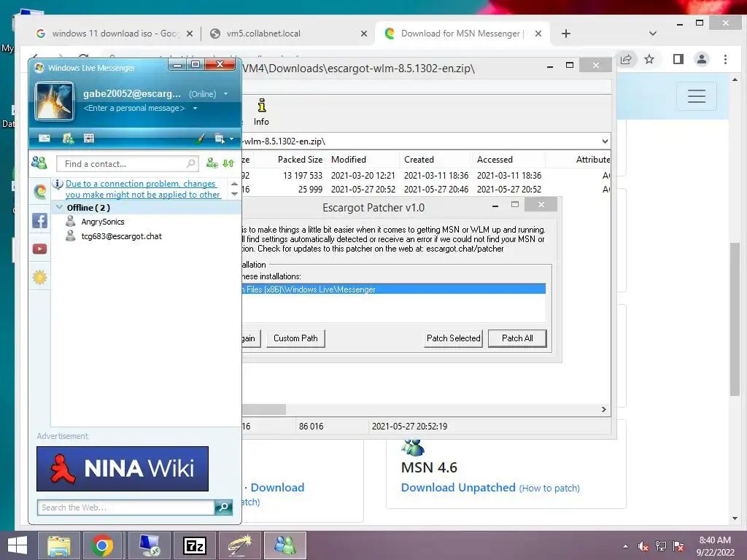Open the Chrome three-dot menu
The image size is (747, 560).
point(725,60)
